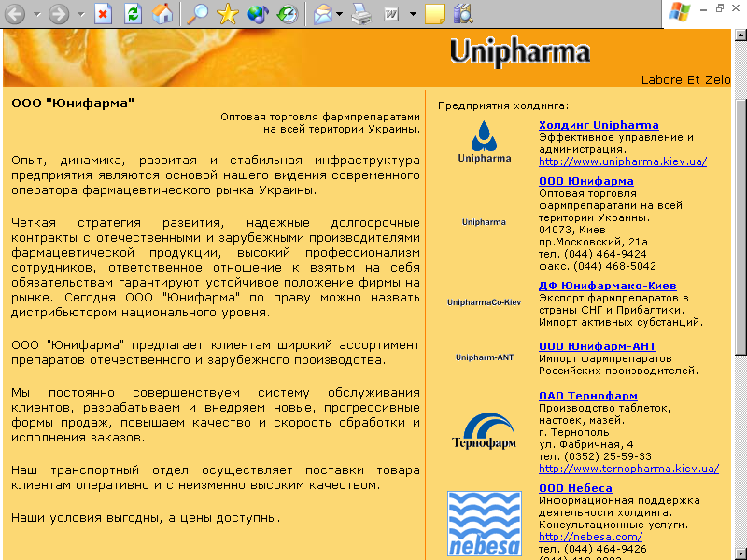
Task: Click the text "Консультационные услуги."
Action: 613,525
